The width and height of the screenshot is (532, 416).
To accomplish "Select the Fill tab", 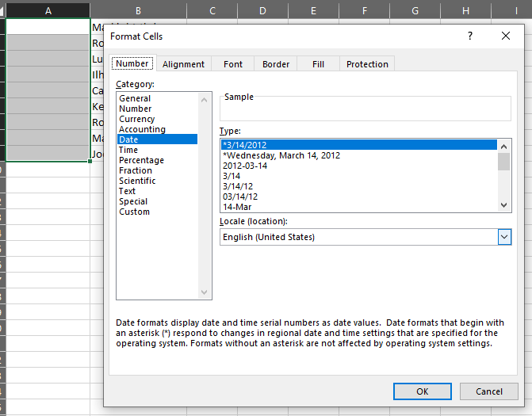I will (x=318, y=64).
